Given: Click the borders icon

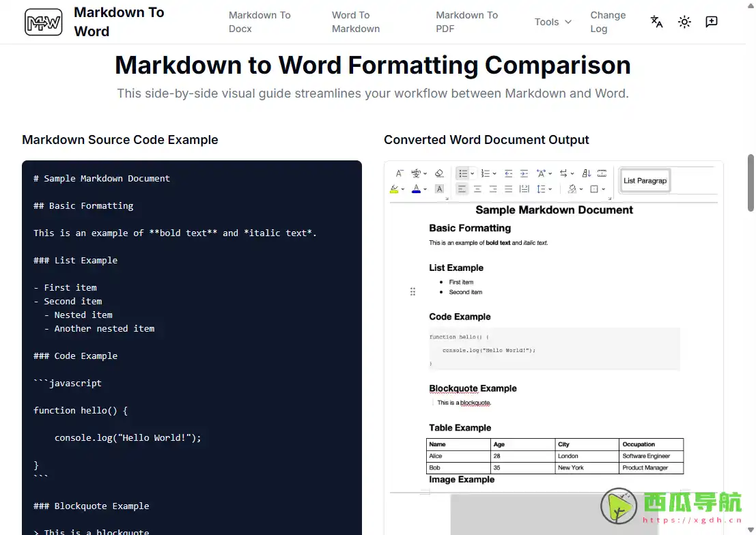Looking at the screenshot, I should click(594, 189).
